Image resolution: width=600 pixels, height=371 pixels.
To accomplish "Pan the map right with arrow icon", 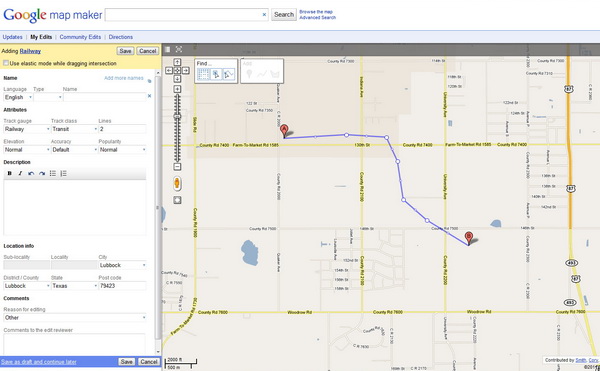I will [186, 70].
